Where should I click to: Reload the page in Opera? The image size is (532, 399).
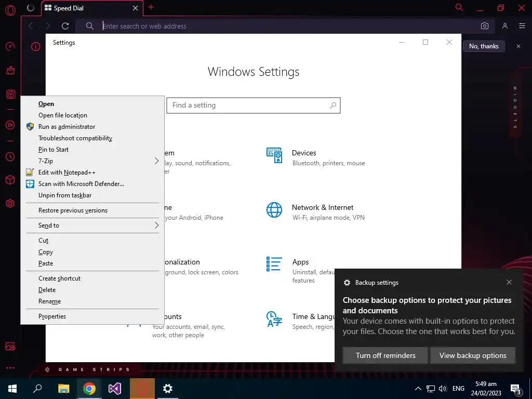(x=65, y=26)
